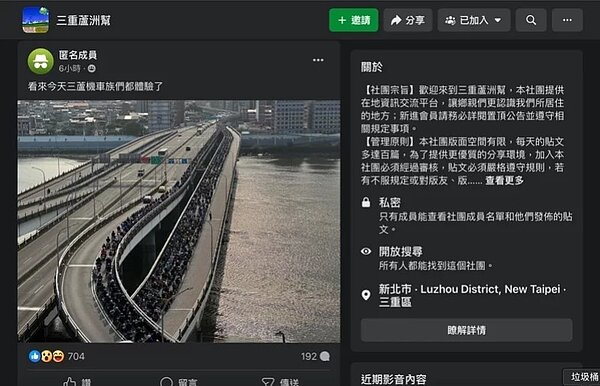
Task: Open the bridge traffic photo
Action: point(179,221)
